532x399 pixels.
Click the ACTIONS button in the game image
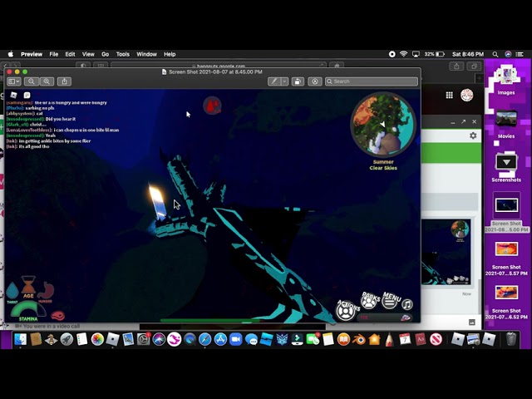(347, 309)
